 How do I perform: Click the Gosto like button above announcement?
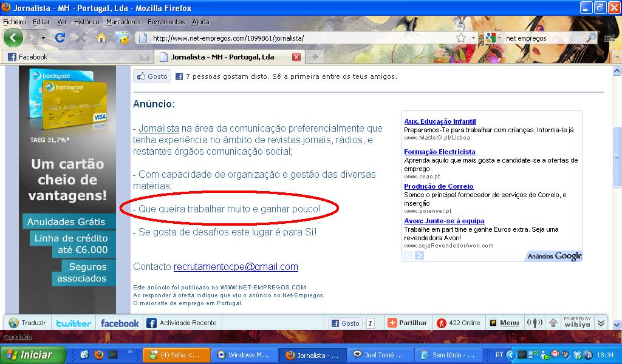pos(152,76)
